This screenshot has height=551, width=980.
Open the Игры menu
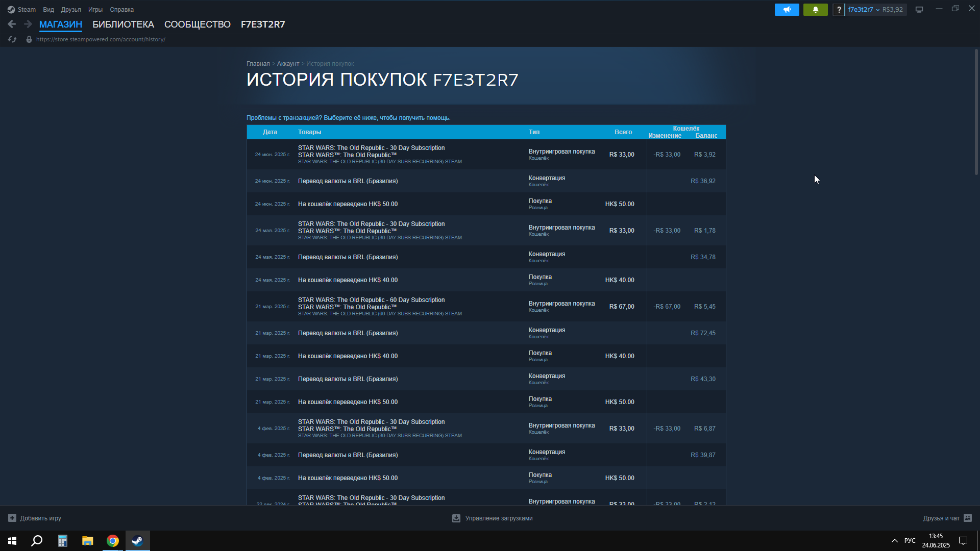(x=95, y=10)
